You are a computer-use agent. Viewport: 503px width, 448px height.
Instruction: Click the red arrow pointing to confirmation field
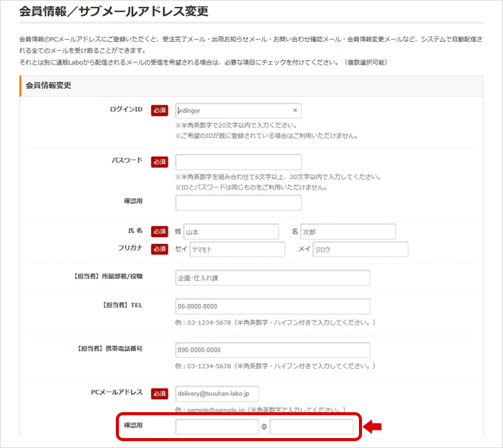tap(372, 427)
